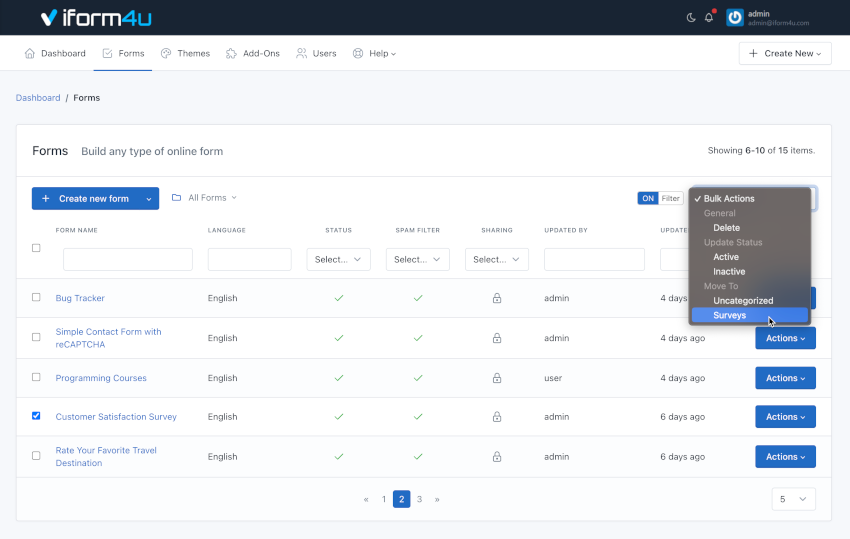Expand the All Forms folder dropdown

[x=204, y=197]
